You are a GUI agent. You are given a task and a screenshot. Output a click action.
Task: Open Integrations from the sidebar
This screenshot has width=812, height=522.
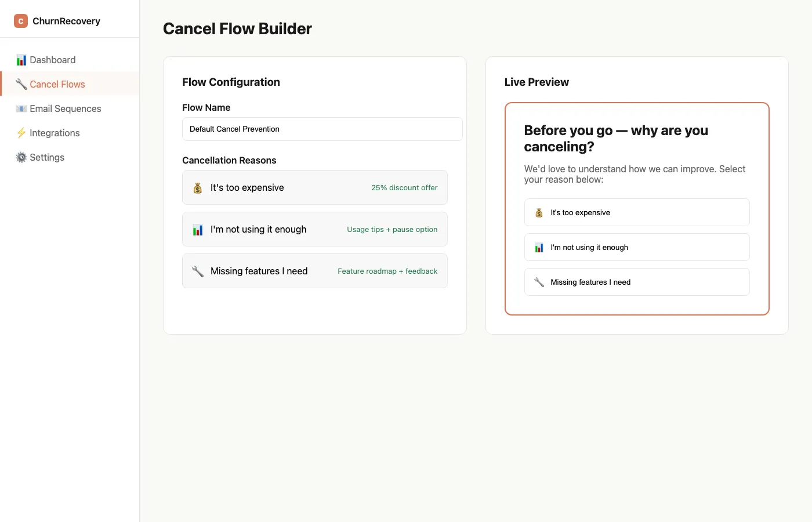pyautogui.click(x=55, y=133)
